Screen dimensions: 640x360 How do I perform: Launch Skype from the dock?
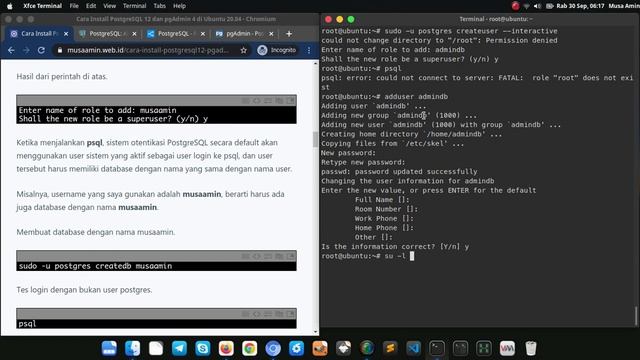(203, 348)
